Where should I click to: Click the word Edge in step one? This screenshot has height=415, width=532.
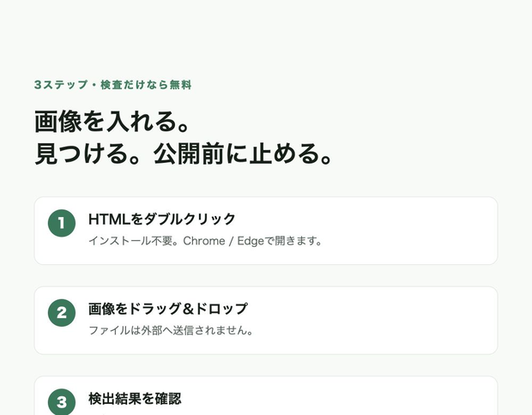click(x=251, y=241)
